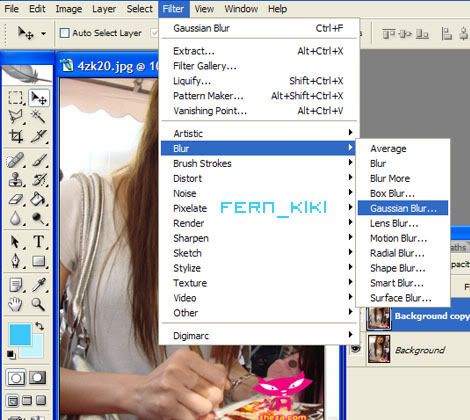Select the Brush tool
The width and height of the screenshot is (470, 420).
39,160
